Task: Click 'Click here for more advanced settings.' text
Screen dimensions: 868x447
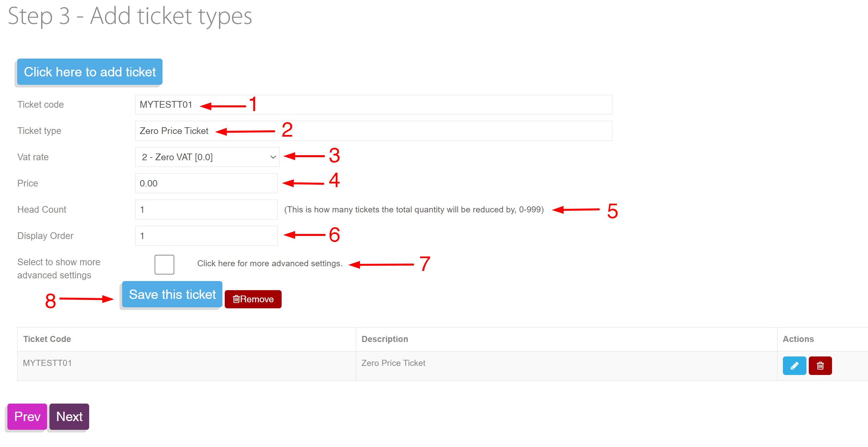Action: [269, 263]
